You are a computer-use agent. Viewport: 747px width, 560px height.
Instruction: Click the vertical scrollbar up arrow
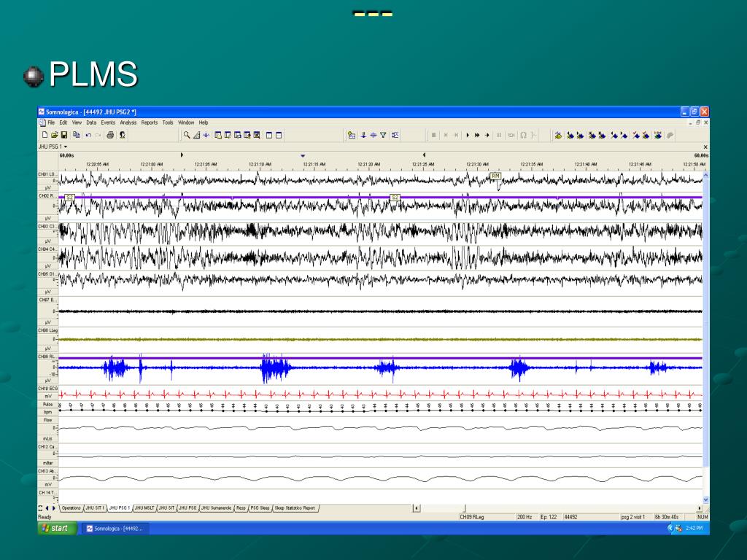click(705, 175)
